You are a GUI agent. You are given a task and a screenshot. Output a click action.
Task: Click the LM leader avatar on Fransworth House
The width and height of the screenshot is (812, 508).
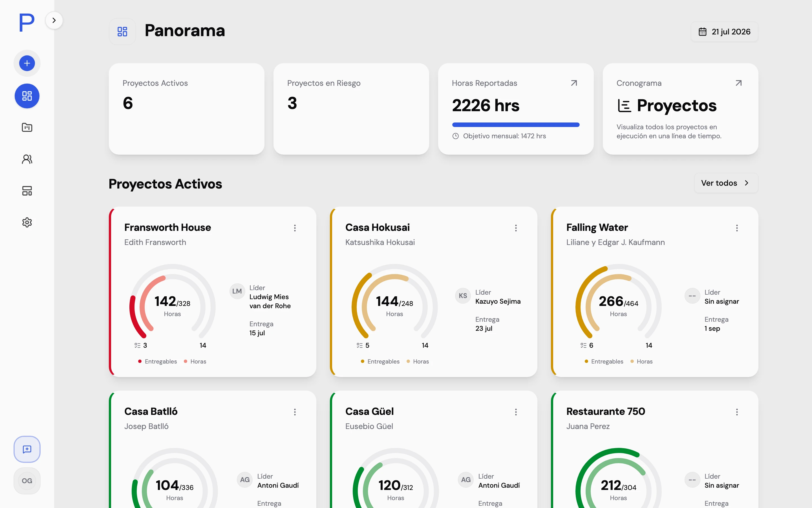(x=237, y=291)
